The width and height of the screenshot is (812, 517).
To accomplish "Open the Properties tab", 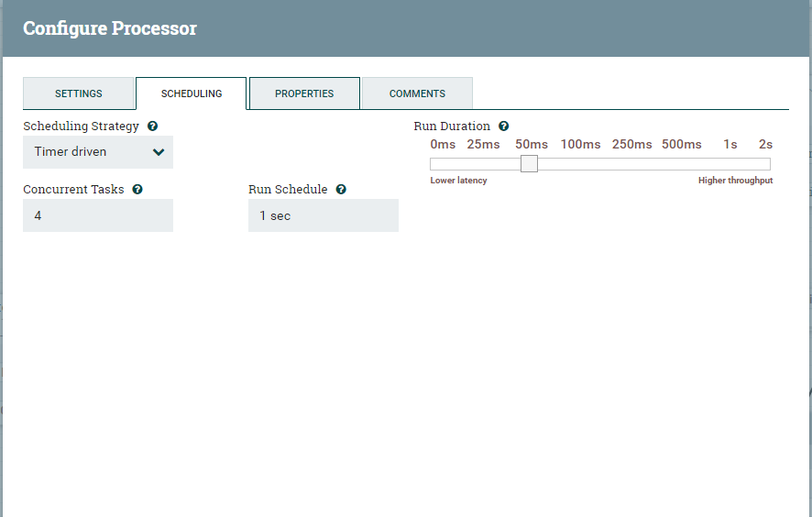I will tap(304, 93).
